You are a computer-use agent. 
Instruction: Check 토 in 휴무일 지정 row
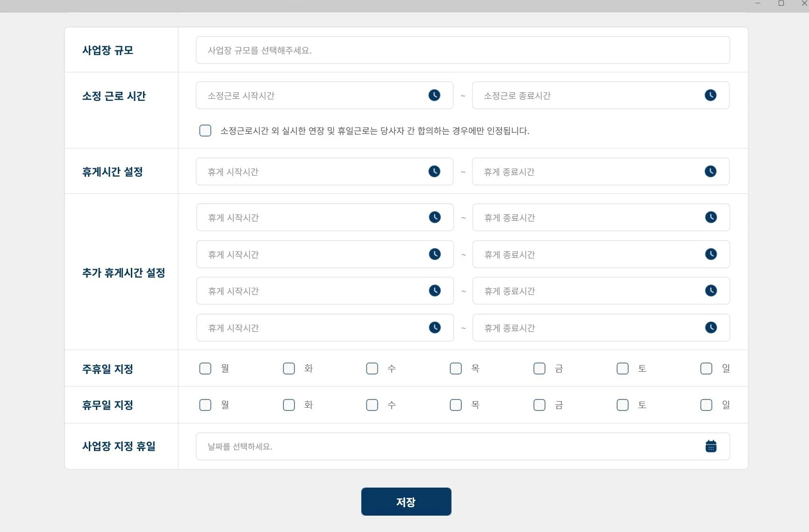(623, 405)
